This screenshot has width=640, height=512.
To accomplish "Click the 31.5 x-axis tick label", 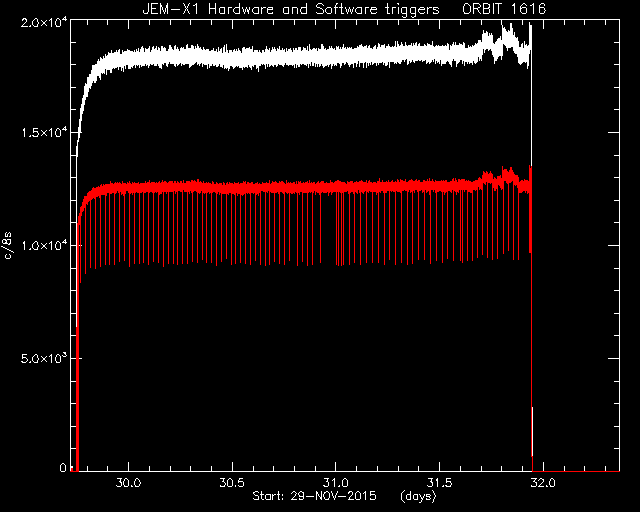I will pos(439,483).
